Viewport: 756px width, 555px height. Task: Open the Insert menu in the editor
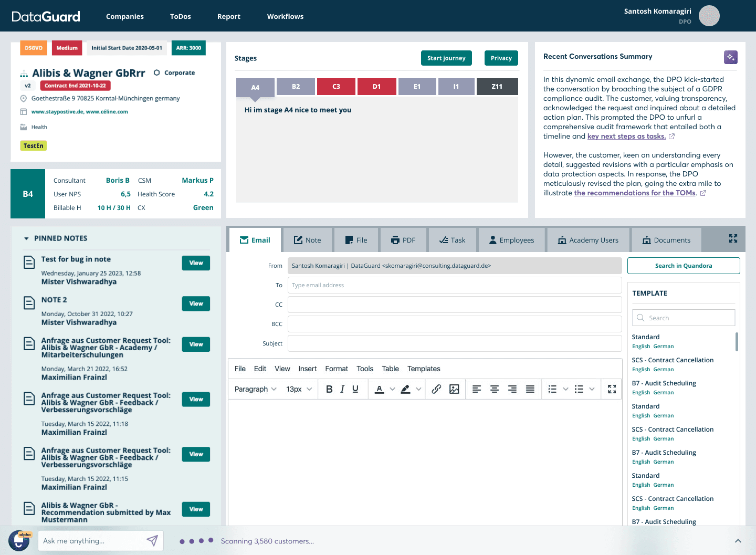(308, 369)
